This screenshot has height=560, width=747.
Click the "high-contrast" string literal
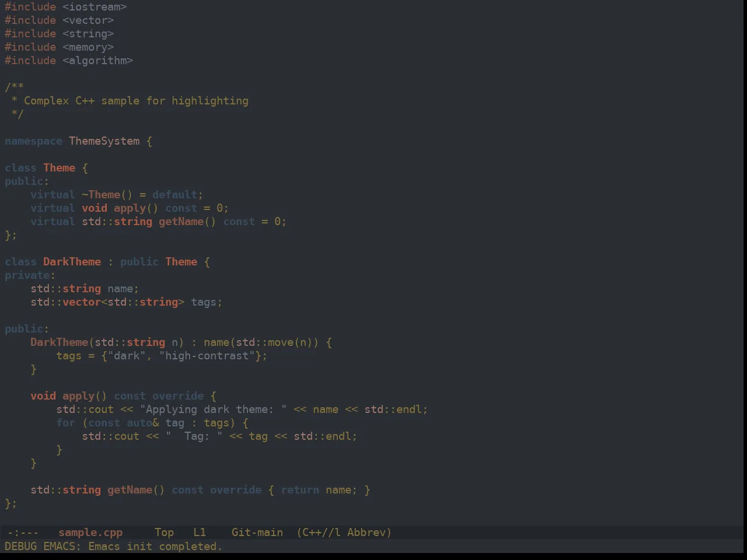pyautogui.click(x=207, y=356)
